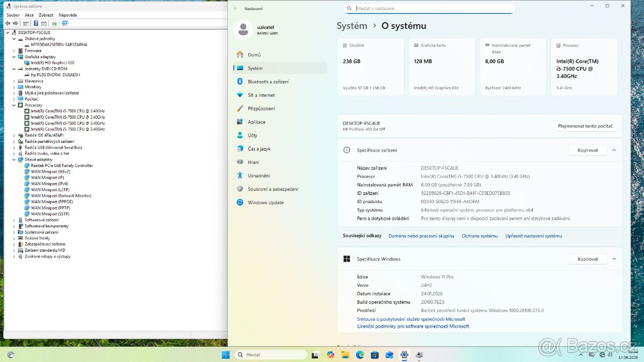Click scan for hardware changes monitor icon
The height and width of the screenshot is (362, 644).
pos(64,23)
